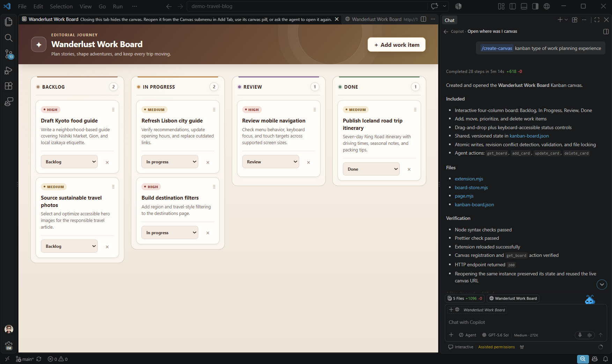
Task: Toggle Primary Side Bar visibility
Action: [513, 6]
